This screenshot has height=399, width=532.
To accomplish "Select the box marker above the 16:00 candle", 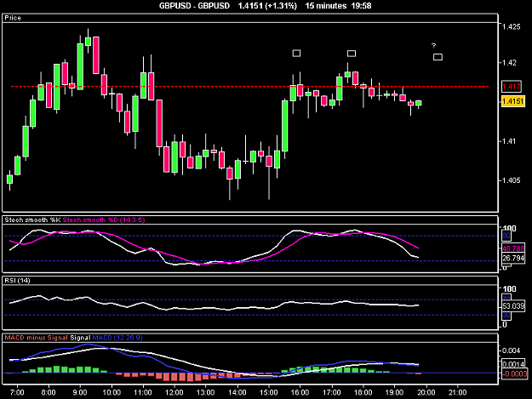I will click(296, 54).
